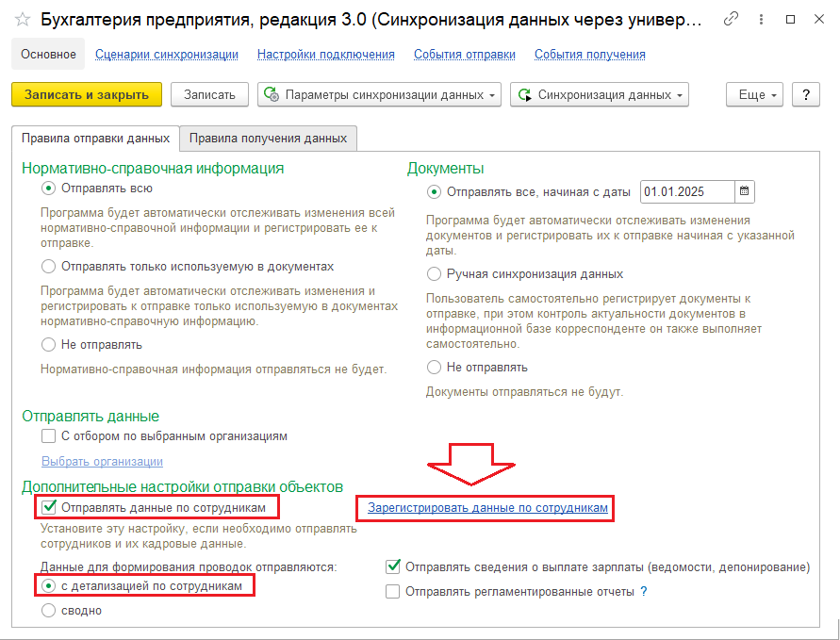Add window to favorites via star icon
The image size is (840, 640).
23,20
